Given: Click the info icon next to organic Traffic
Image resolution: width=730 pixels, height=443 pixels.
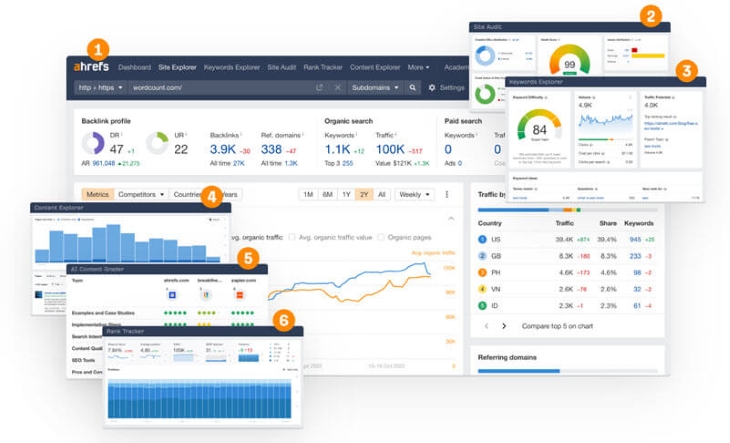Looking at the screenshot, I should pos(396,134).
